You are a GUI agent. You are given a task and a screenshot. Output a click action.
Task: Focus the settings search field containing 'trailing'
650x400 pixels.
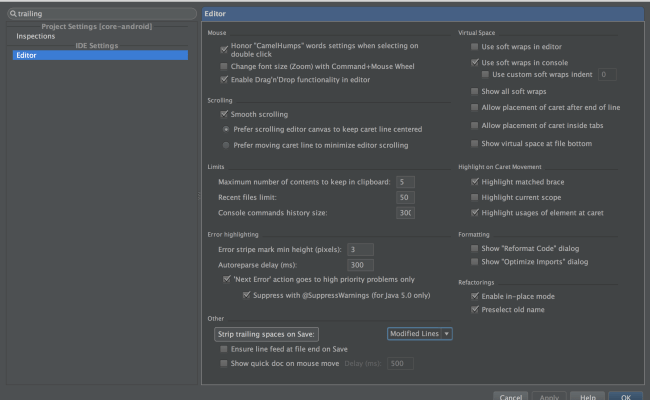coord(102,14)
